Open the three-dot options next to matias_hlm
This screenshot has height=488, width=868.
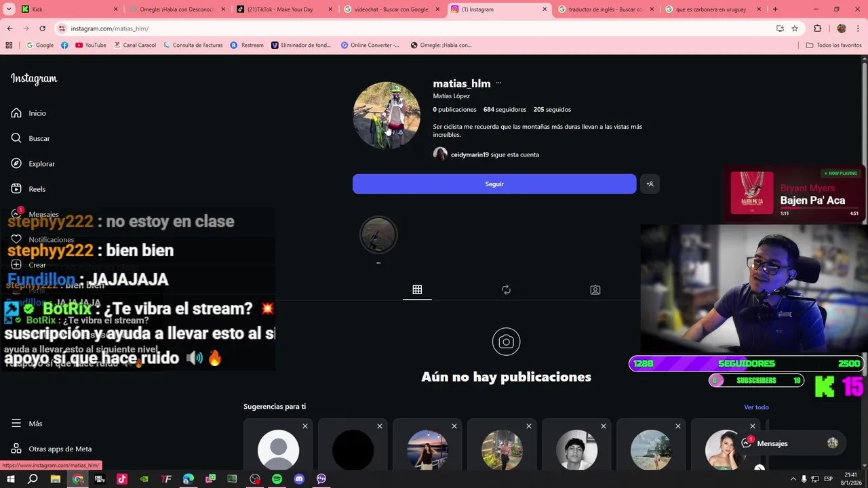tap(498, 83)
